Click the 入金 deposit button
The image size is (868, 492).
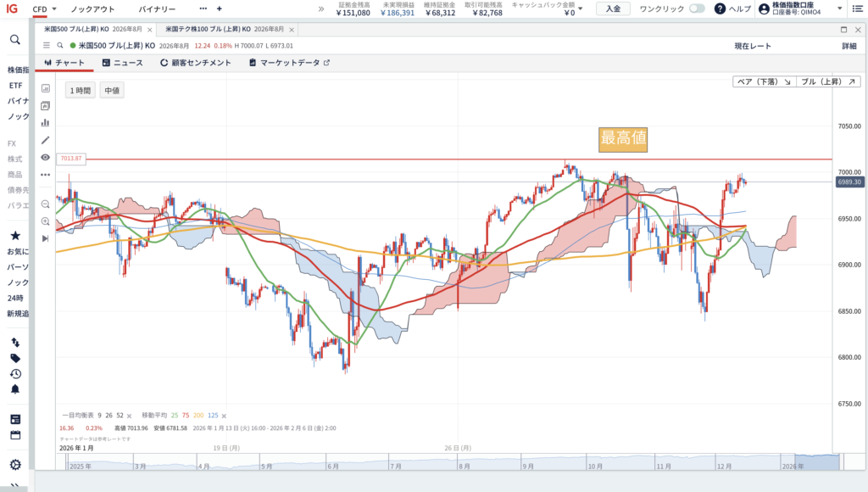coord(613,8)
